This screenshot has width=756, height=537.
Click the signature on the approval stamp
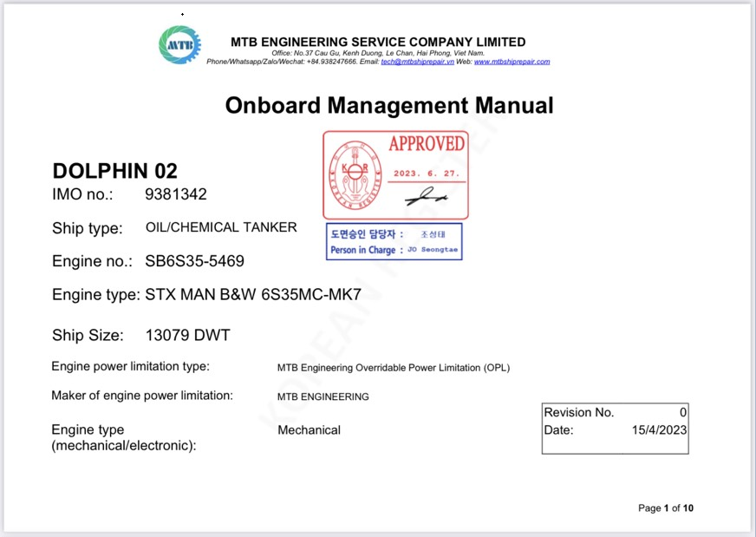[427, 196]
